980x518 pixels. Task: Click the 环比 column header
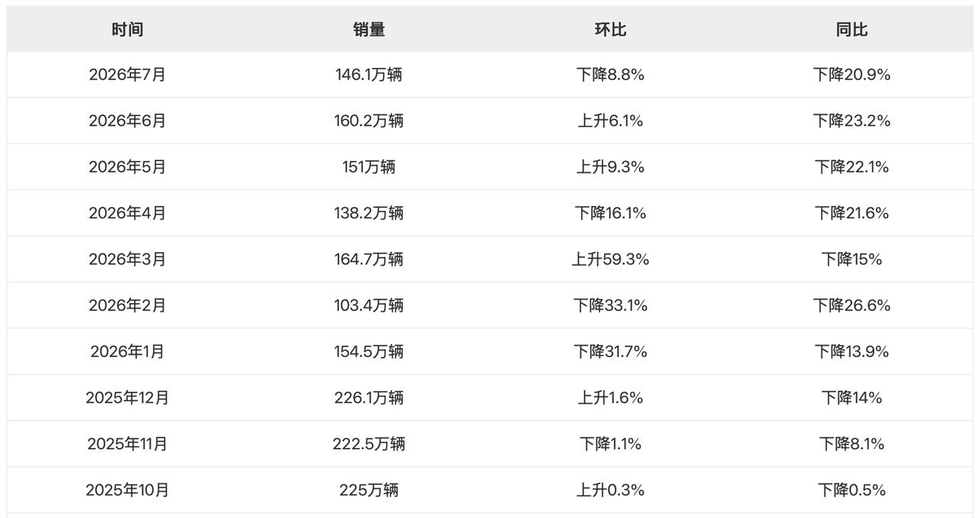pos(610,30)
